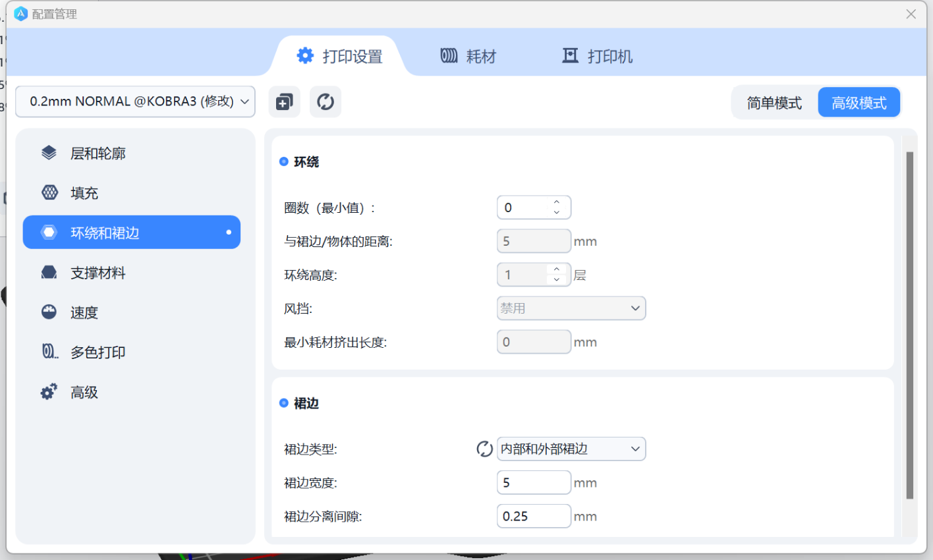This screenshot has width=933, height=560.
Task: Select 环绕和裙边 skirt and brim item
Action: pos(132,233)
